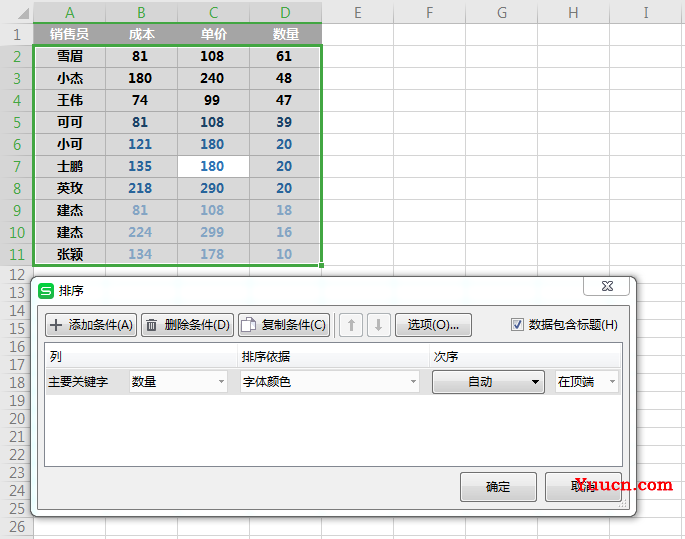The height and width of the screenshot is (539, 685).
Task: Click the 次序 header in dialog
Action: (x=525, y=357)
